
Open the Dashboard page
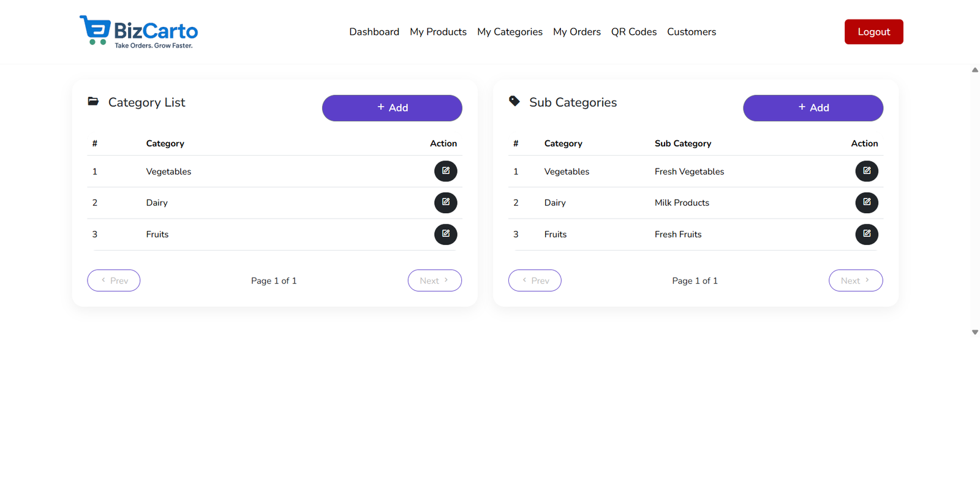click(x=374, y=31)
